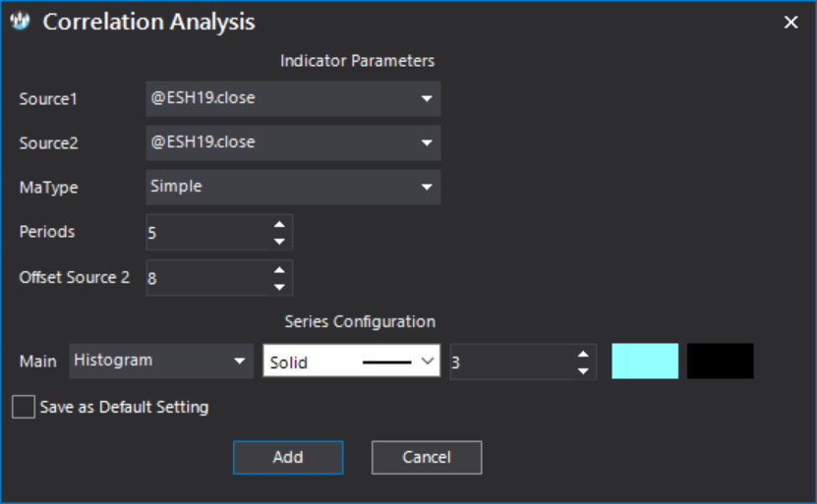Click the Periods input field
Image resolution: width=817 pixels, height=504 pixels.
208,232
